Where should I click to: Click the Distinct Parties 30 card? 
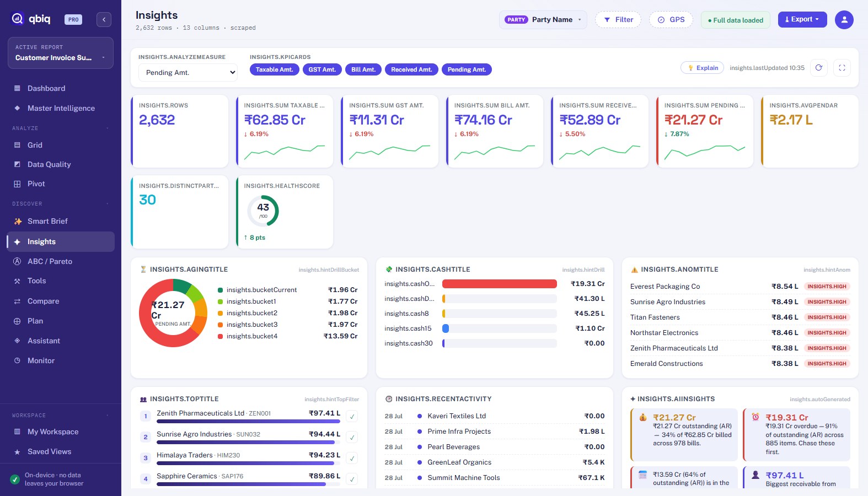(179, 212)
